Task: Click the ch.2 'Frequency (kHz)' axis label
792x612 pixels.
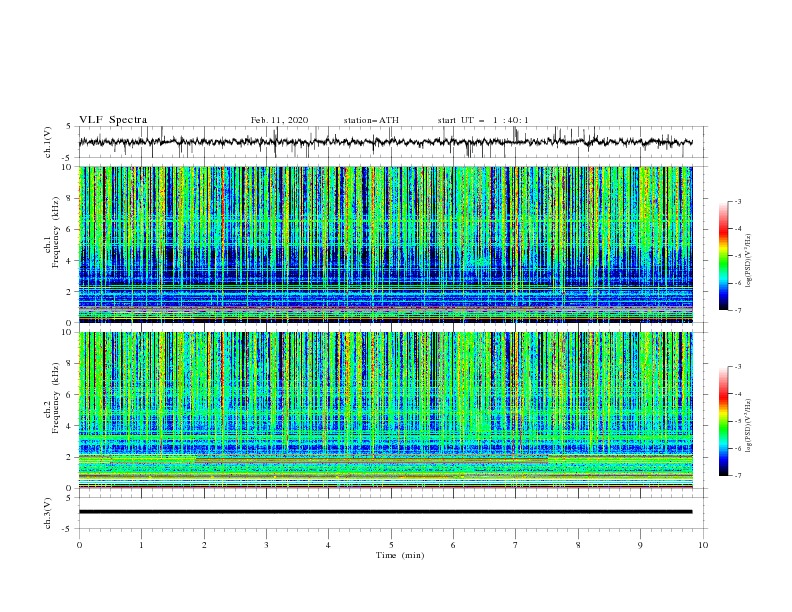Action: [x=55, y=398]
